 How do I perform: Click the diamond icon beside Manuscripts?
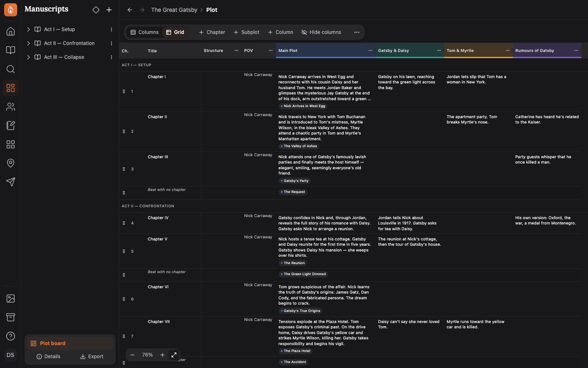[x=96, y=10]
